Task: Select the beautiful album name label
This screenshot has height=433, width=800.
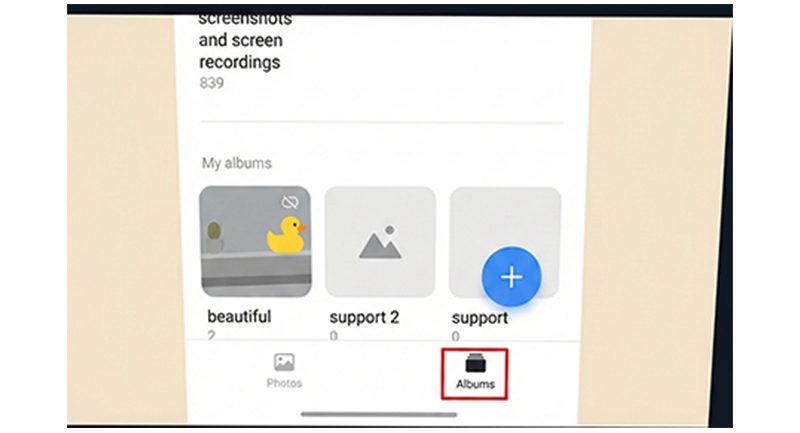Action: click(x=239, y=316)
